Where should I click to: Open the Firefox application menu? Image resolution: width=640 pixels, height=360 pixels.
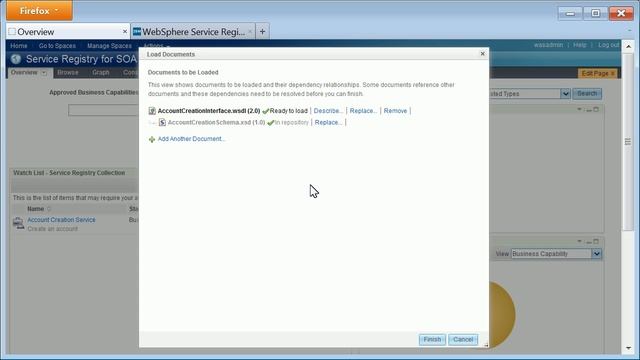40,11
